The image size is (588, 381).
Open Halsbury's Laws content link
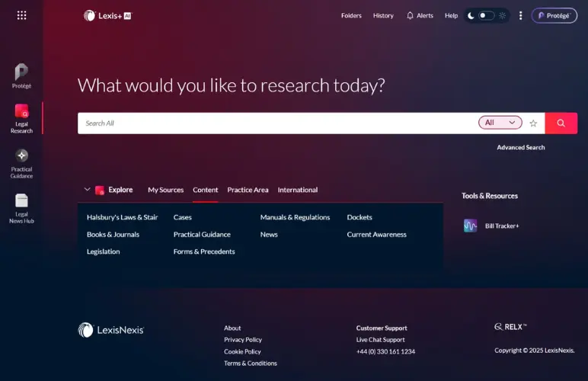click(122, 217)
